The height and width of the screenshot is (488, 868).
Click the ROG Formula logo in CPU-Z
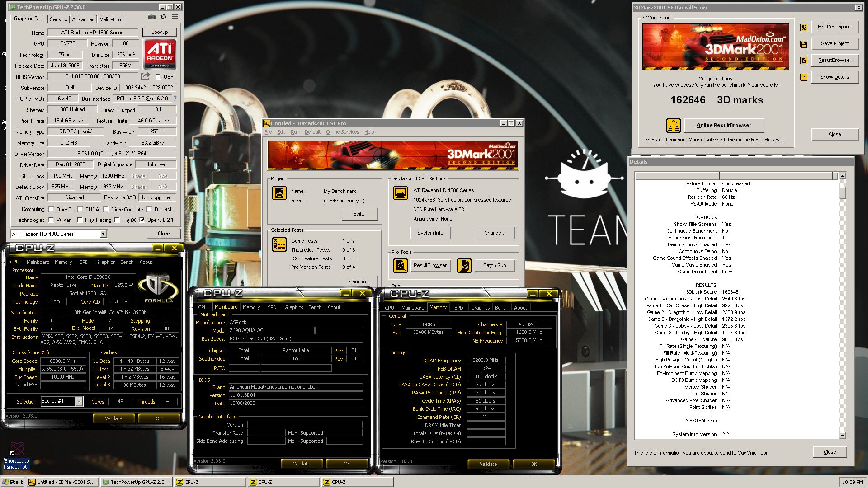click(159, 288)
